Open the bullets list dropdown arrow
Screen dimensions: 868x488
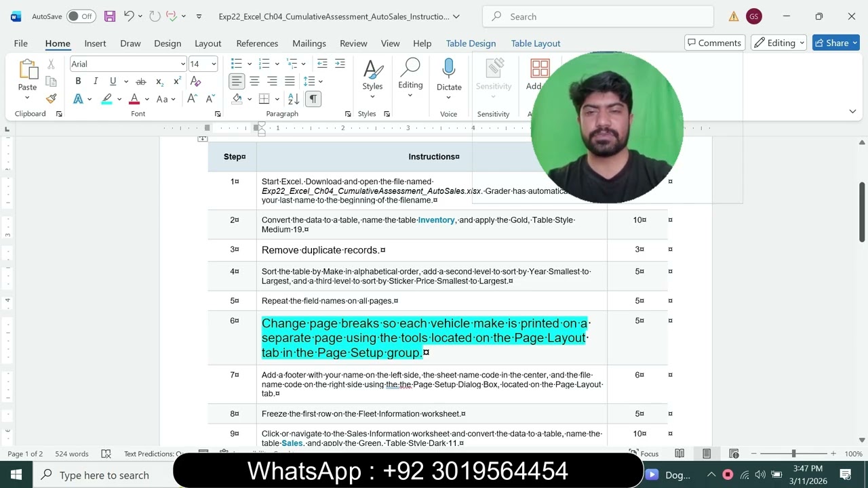coord(249,64)
